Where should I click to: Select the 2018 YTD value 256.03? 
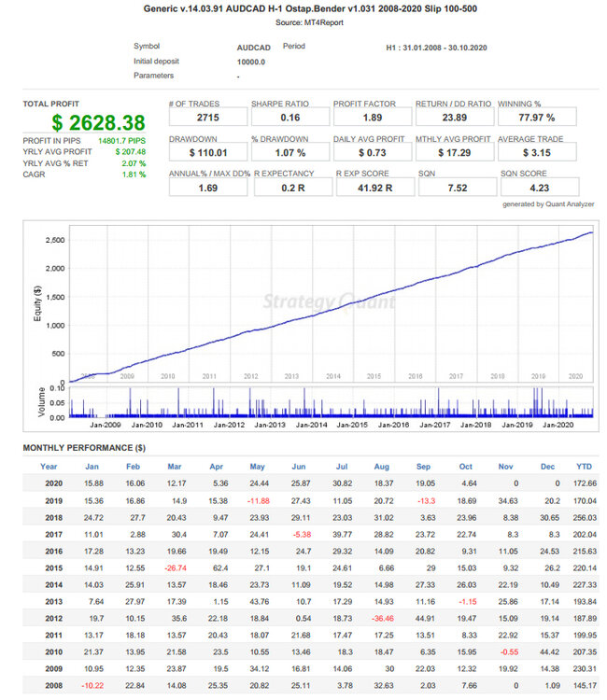click(x=585, y=518)
